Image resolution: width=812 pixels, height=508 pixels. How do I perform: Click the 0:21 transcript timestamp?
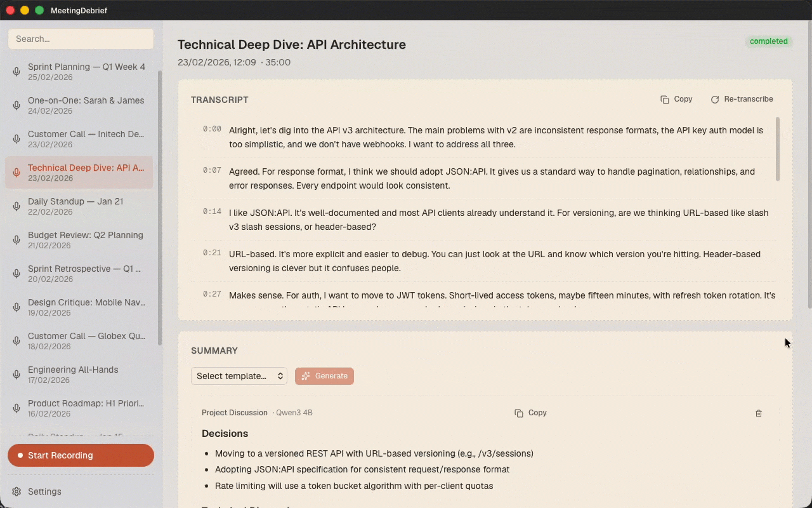point(212,253)
